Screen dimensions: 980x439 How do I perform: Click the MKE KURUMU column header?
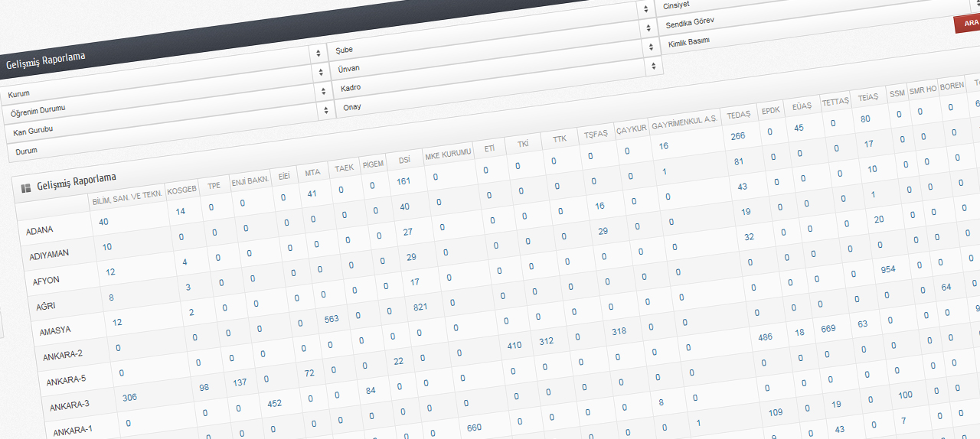448,154
